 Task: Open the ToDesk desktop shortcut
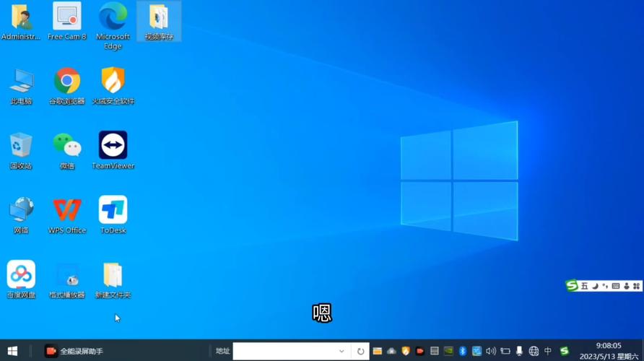(x=113, y=215)
